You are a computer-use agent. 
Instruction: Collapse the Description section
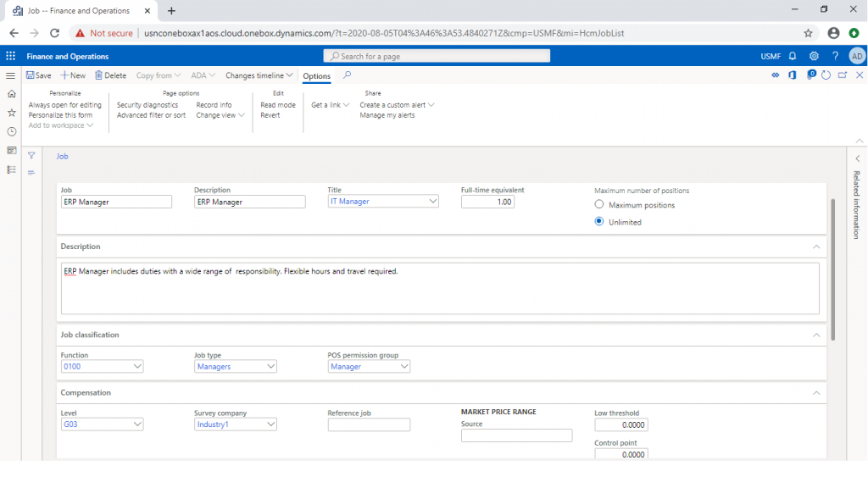click(x=816, y=247)
